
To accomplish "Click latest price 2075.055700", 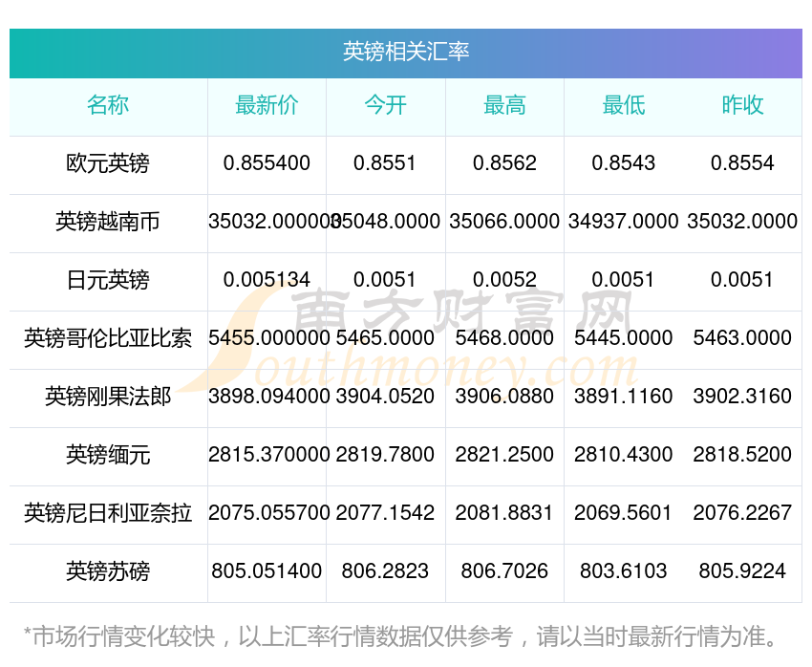I will point(268,513).
